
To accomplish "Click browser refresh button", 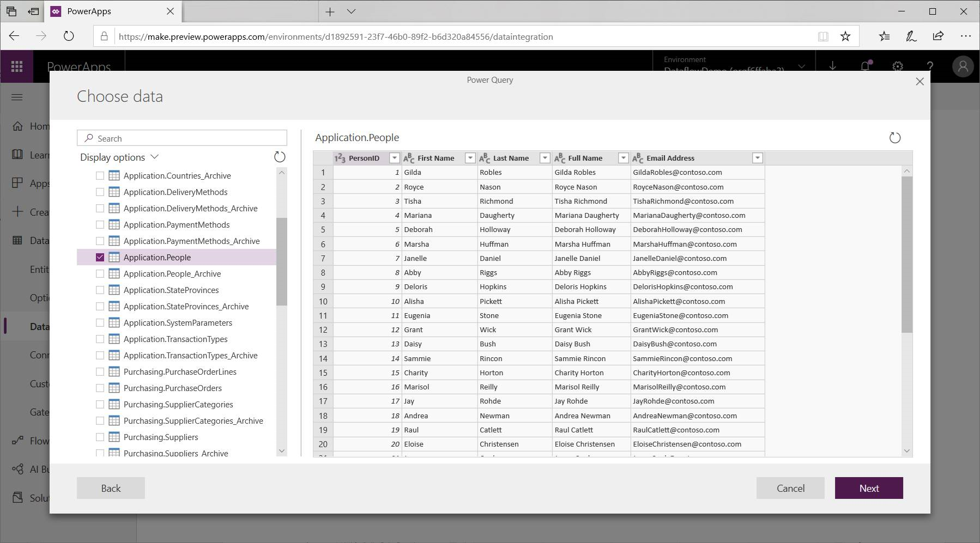I will coord(69,36).
